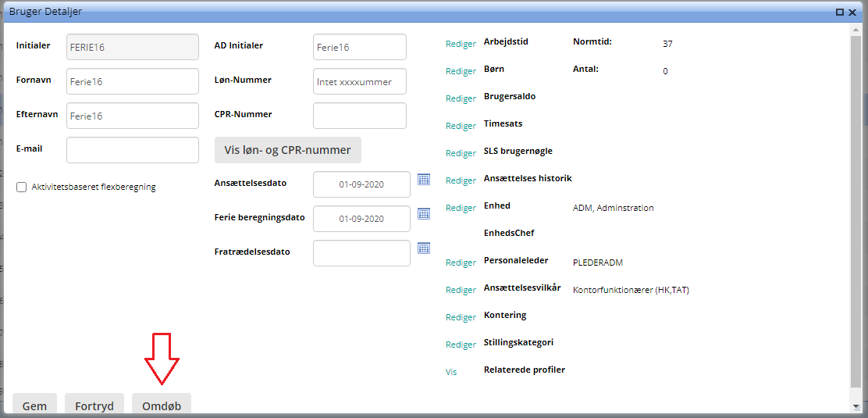The width and height of the screenshot is (868, 418).
Task: Open Rediger for Brugersaldo
Action: (461, 99)
